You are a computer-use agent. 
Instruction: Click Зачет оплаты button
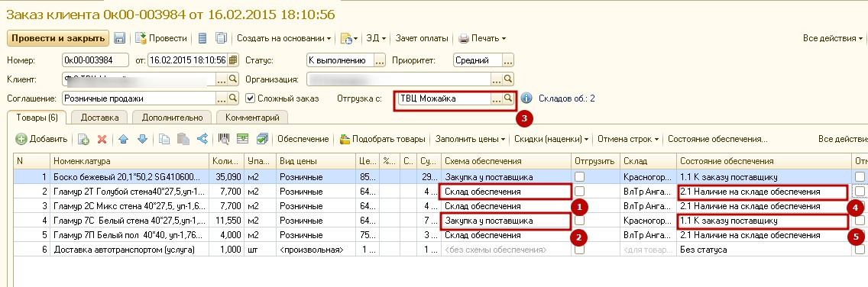[x=422, y=38]
